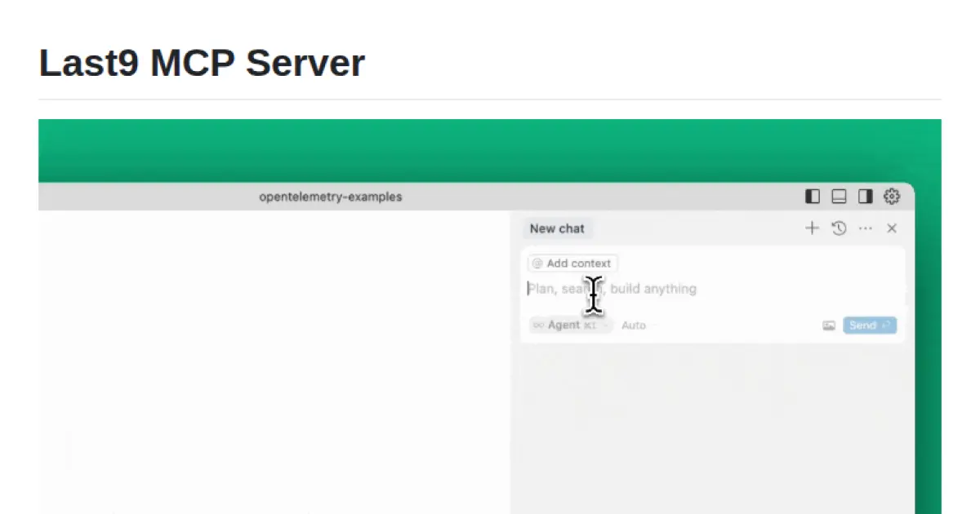This screenshot has height=514, width=980.
Task: Toggle the infinity icon on the Agent chip
Action: pos(537,325)
